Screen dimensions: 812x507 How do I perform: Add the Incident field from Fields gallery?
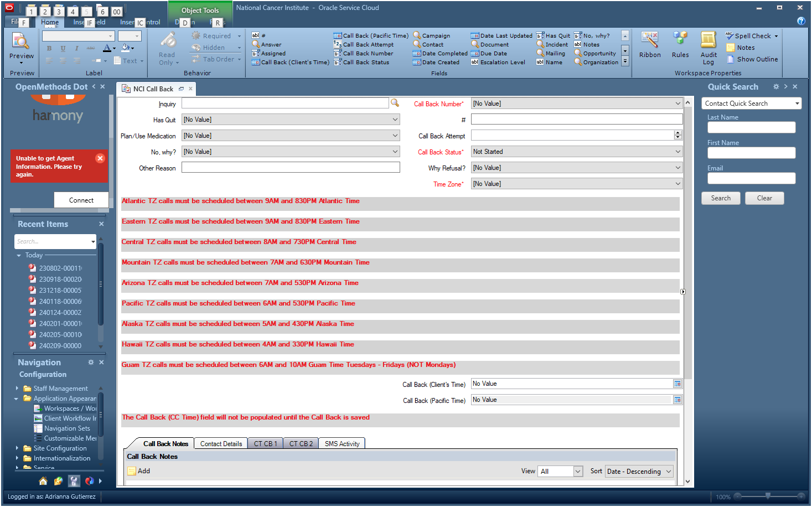[x=552, y=45]
